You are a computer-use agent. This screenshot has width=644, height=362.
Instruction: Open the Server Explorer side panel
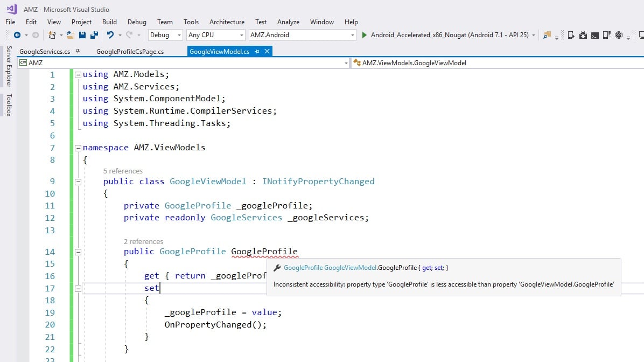[x=9, y=66]
